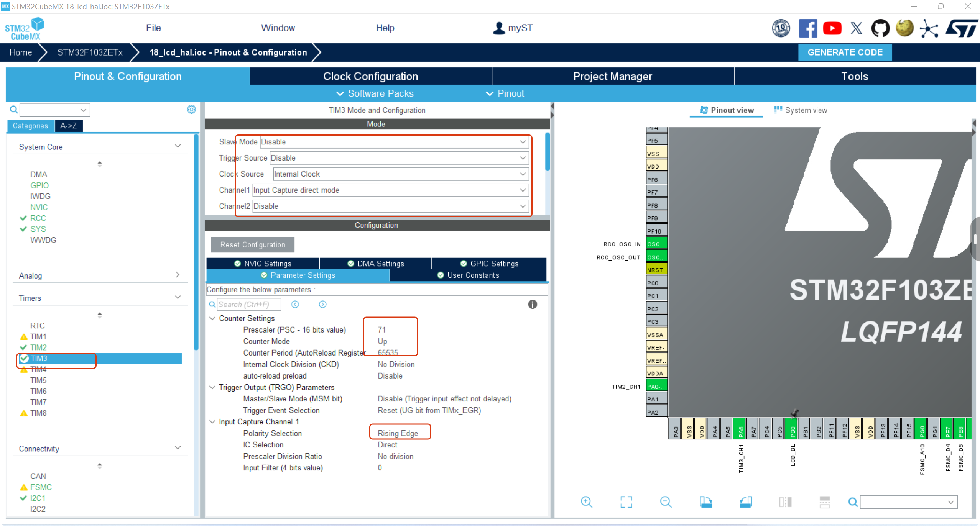Switch to Clock Configuration tab

point(370,76)
